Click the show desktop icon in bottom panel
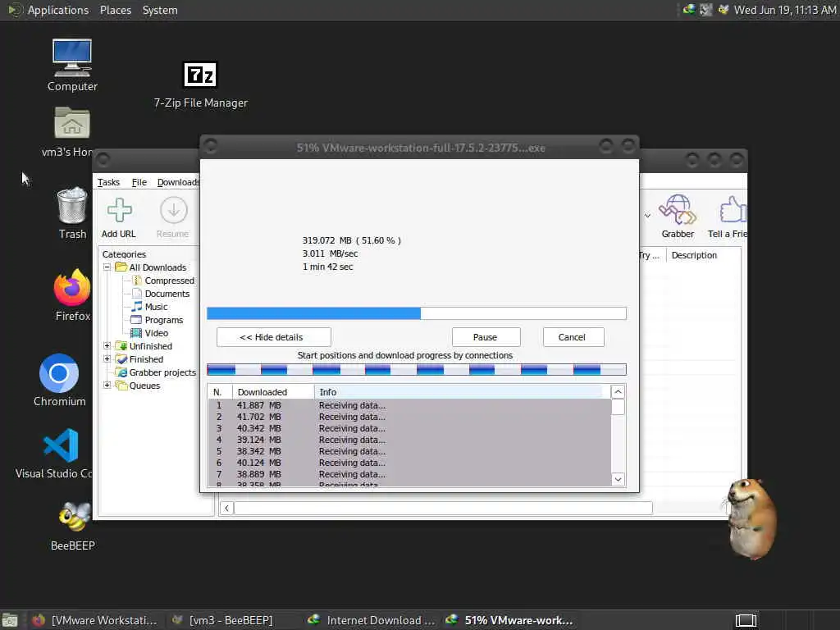The image size is (840, 630). point(10,620)
